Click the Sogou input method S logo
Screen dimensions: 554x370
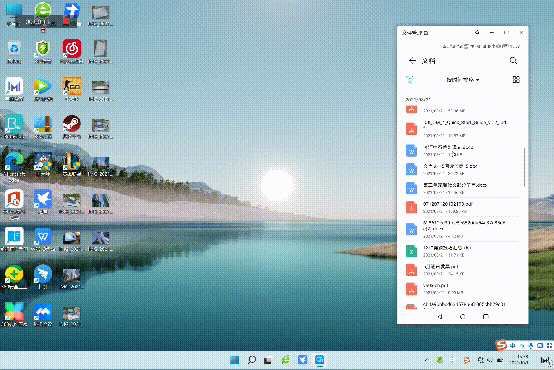tap(501, 345)
